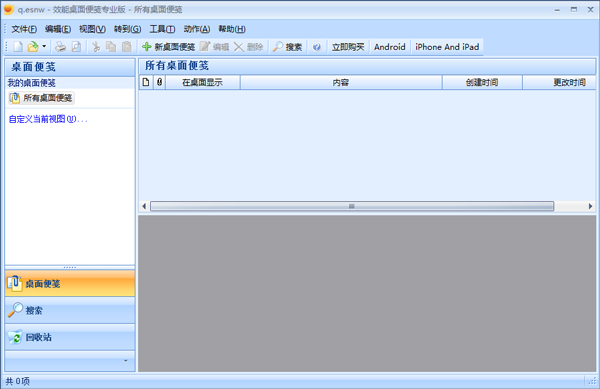600x389 pixels.
Task: Sort by 创建时间 column header
Action: (x=482, y=82)
